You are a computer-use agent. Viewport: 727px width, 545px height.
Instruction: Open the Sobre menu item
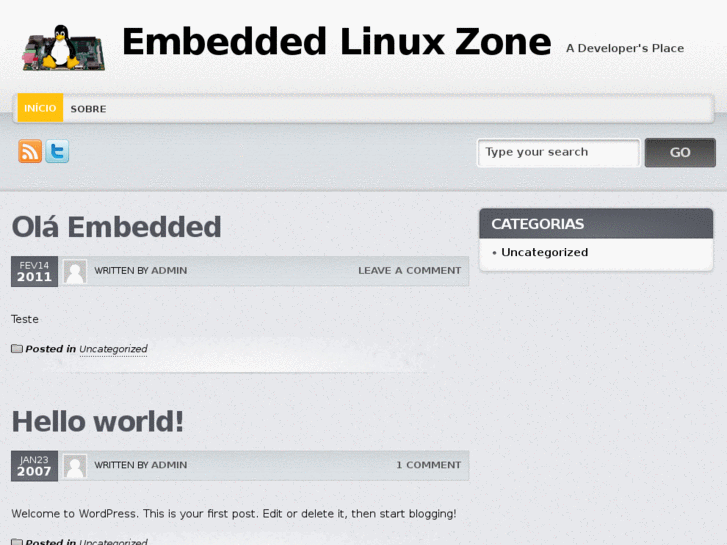[x=88, y=109]
